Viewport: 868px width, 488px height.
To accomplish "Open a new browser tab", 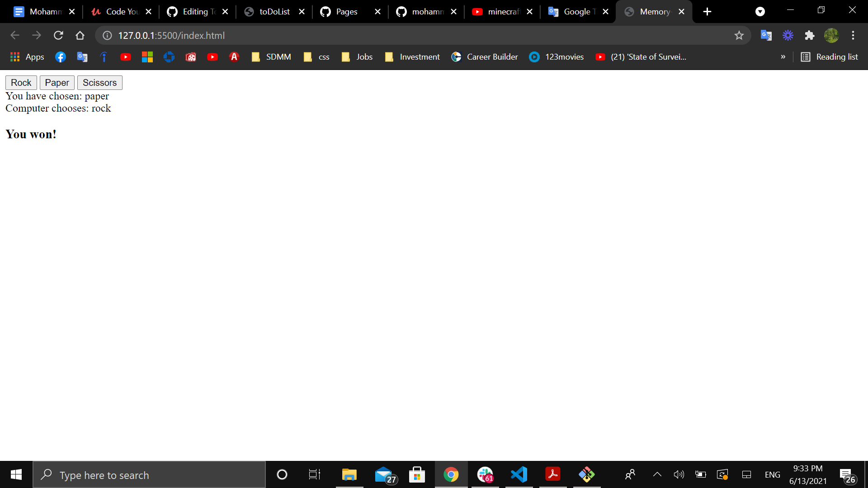I will (x=708, y=12).
